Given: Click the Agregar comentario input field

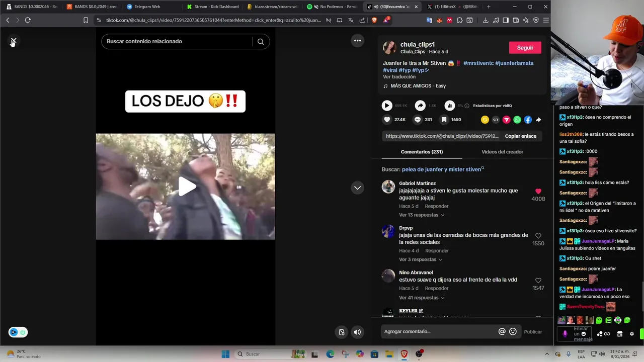Looking at the screenshot, I should click(439, 332).
